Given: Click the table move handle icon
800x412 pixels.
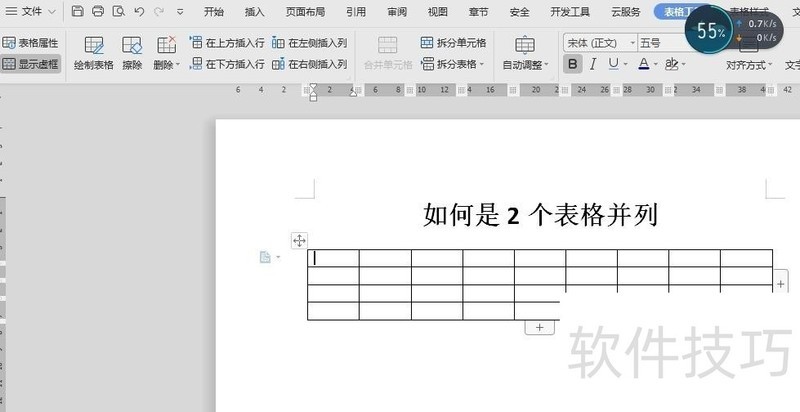Looking at the screenshot, I should (x=299, y=240).
